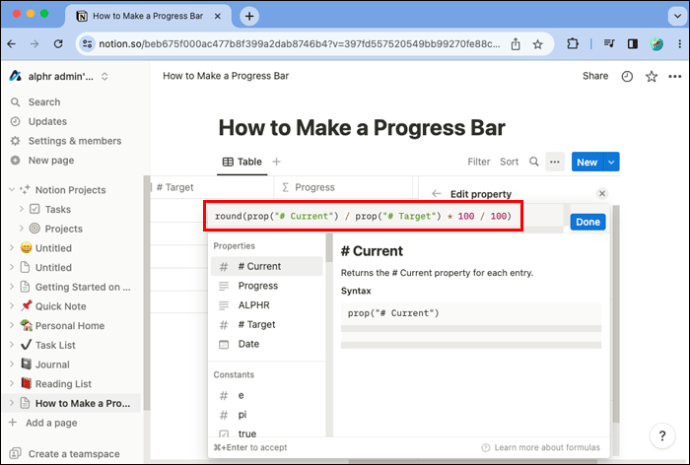Select the ALPHR property
The height and width of the screenshot is (465, 690).
[267, 305]
